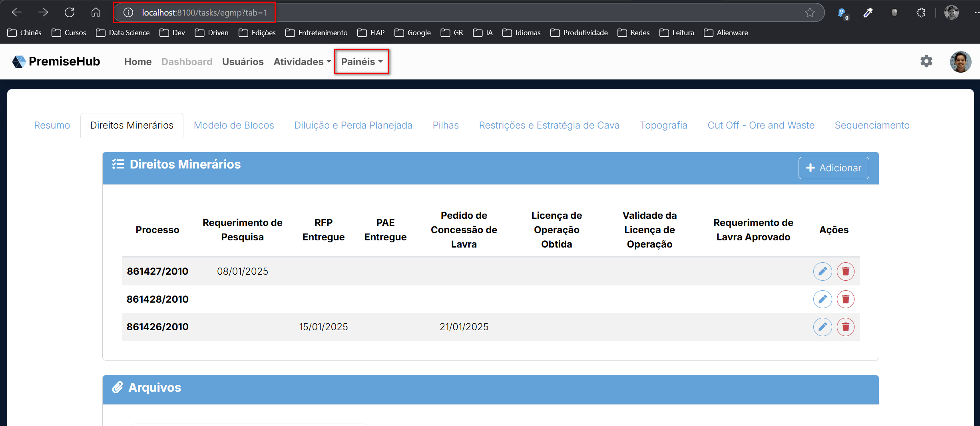Click date 21/01/2025 in table
Viewport: 980px width, 426px height.
pyautogui.click(x=464, y=327)
